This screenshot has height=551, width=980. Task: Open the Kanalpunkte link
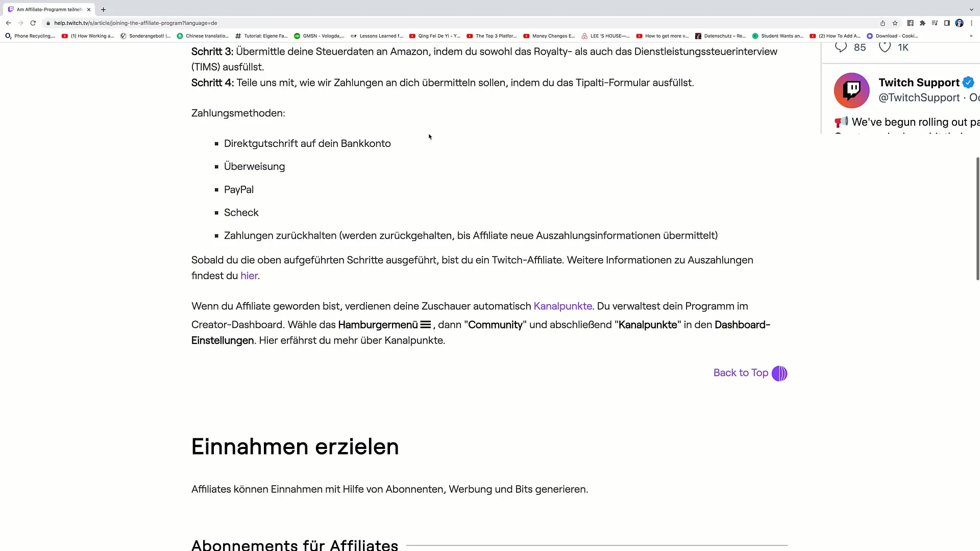[563, 306]
